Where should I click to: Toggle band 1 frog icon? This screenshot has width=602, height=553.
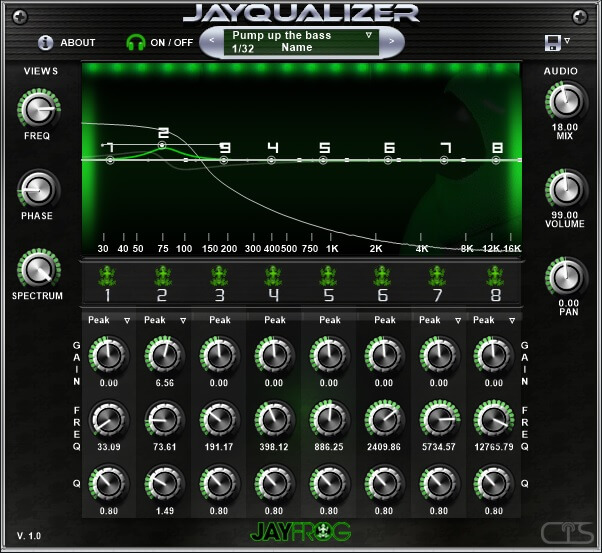pyautogui.click(x=107, y=276)
